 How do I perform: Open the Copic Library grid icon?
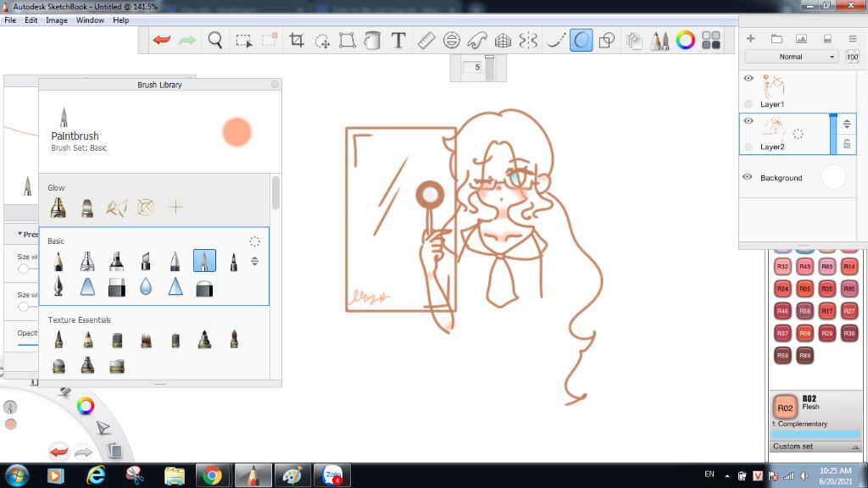coord(711,40)
